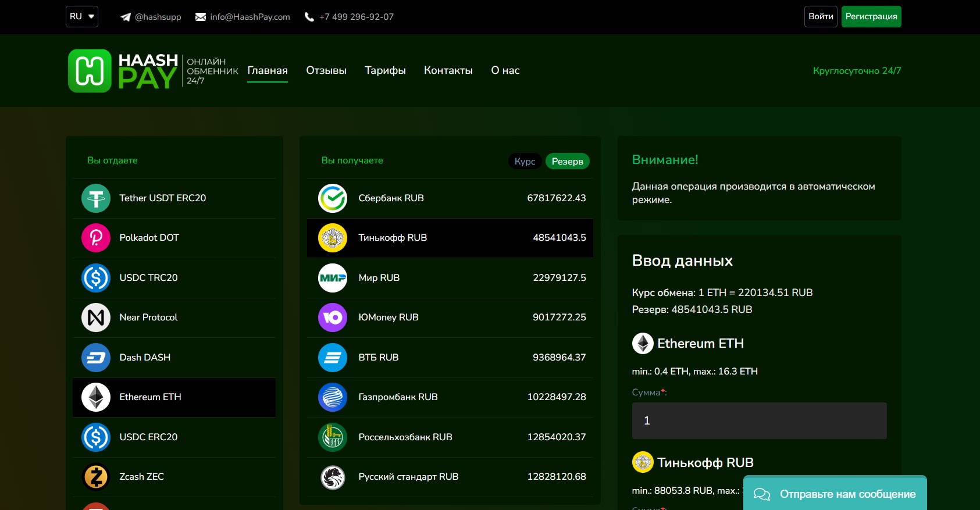This screenshot has width=980, height=510.
Task: Open the Тарифы menu item
Action: pos(385,70)
